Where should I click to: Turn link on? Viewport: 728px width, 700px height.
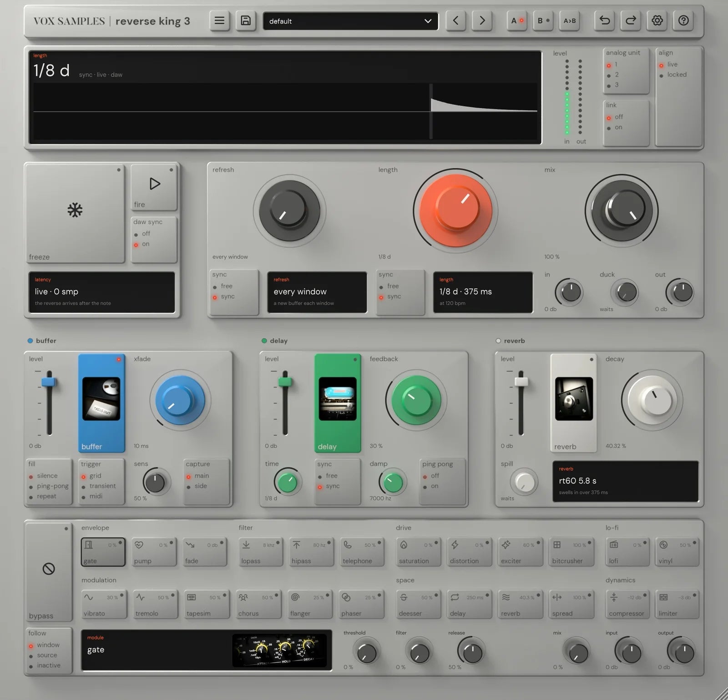click(x=614, y=128)
